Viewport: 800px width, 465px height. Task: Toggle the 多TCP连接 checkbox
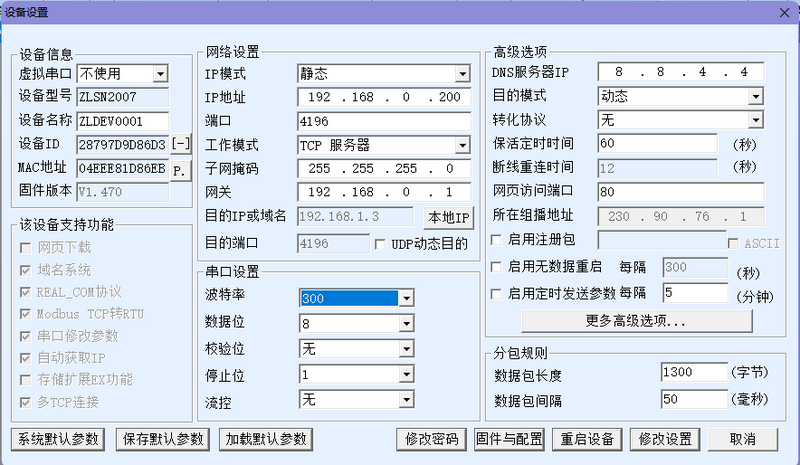pos(25,402)
